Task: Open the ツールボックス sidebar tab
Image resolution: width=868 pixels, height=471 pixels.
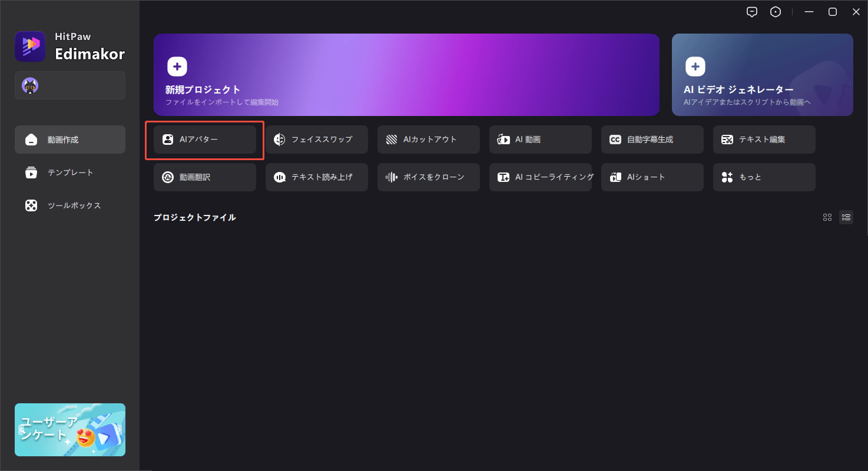Action: tap(70, 205)
